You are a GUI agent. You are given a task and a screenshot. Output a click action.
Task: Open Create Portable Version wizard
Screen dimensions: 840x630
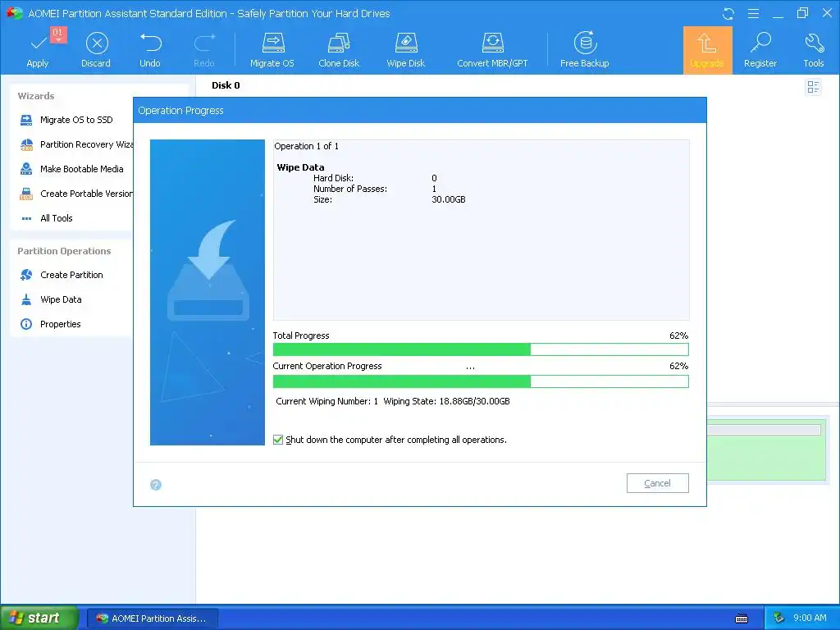click(75, 194)
